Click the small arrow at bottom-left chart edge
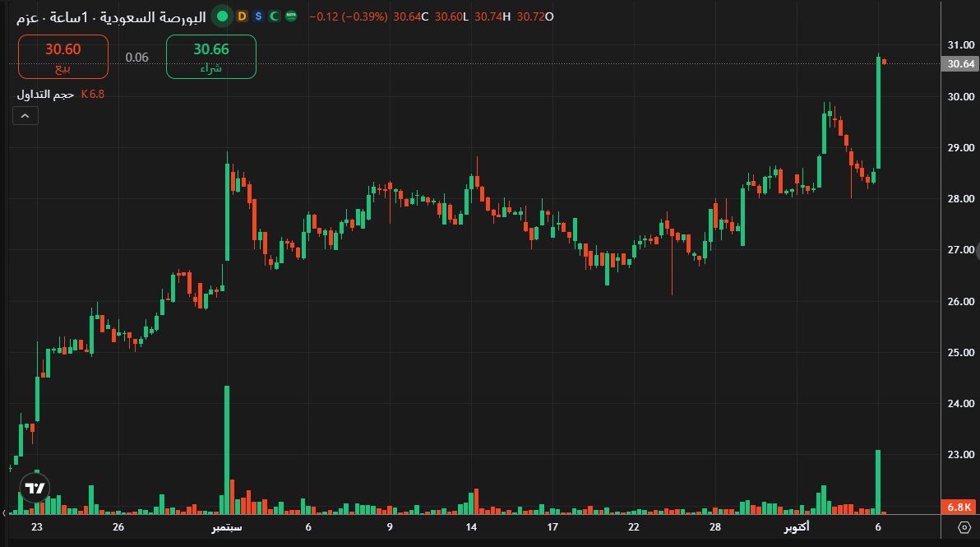Image resolution: width=980 pixels, height=547 pixels. (4, 513)
